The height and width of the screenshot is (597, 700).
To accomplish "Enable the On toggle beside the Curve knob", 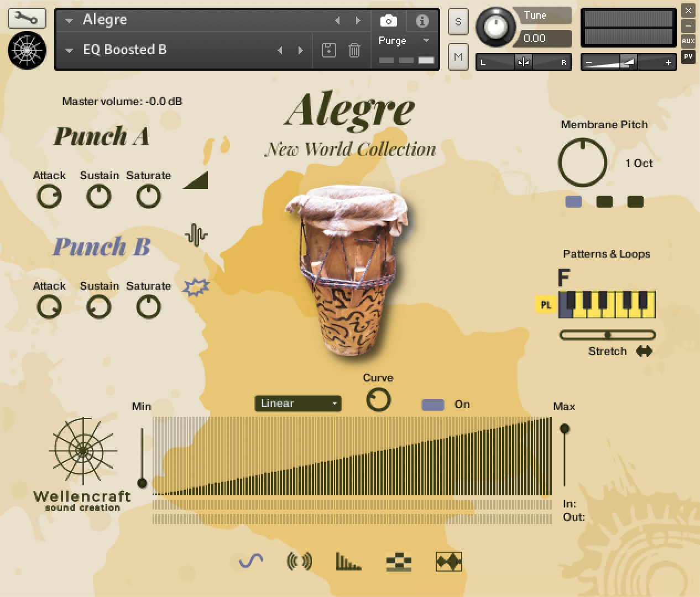I will [x=433, y=405].
